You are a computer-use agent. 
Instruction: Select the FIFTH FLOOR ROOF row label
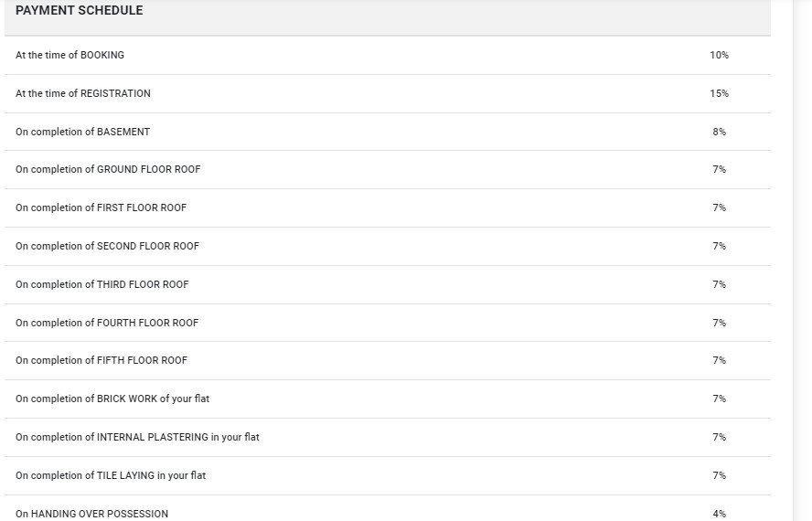point(101,360)
